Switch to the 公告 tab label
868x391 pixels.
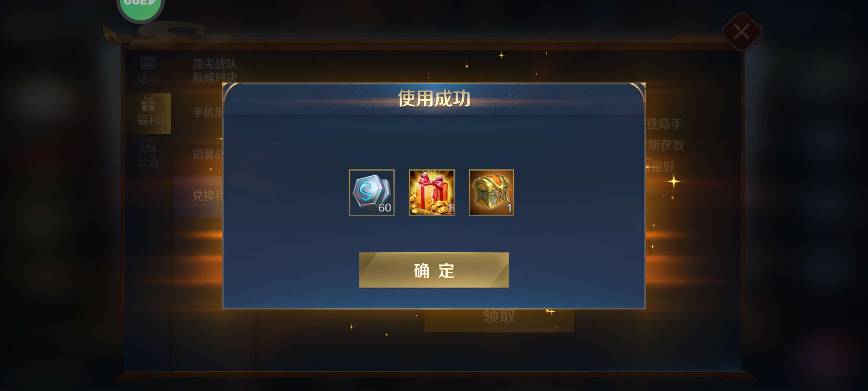tap(148, 161)
